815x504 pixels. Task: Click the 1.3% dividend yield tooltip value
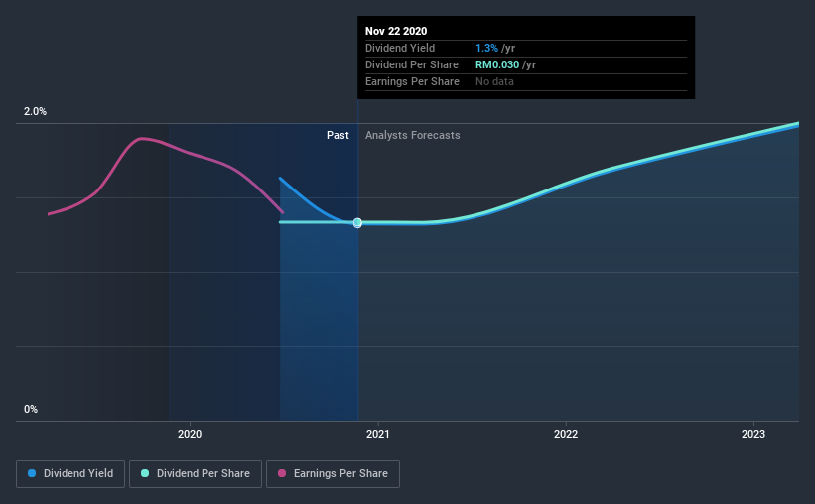click(x=486, y=48)
